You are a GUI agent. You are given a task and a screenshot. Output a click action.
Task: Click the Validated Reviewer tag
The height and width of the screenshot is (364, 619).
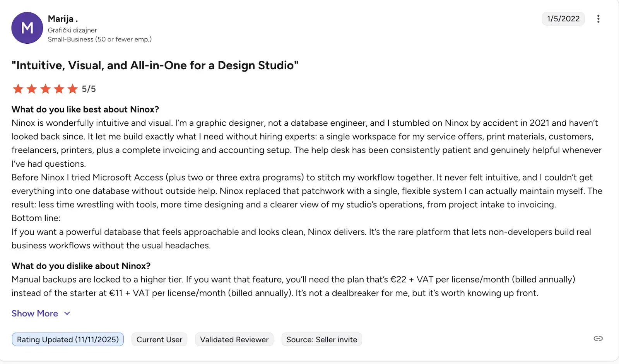(x=234, y=339)
